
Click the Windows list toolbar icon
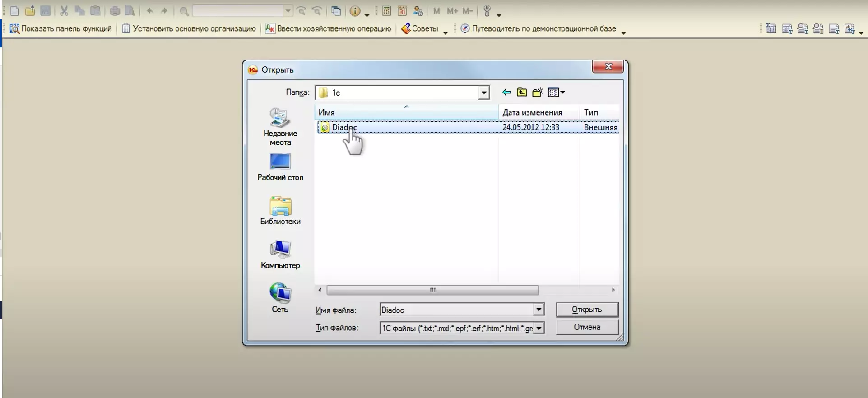[x=336, y=11]
